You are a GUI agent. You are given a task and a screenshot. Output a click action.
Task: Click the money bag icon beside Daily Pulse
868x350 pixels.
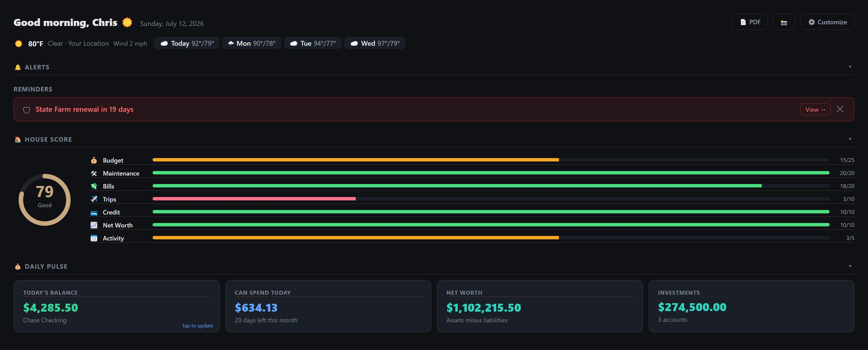pyautogui.click(x=18, y=266)
